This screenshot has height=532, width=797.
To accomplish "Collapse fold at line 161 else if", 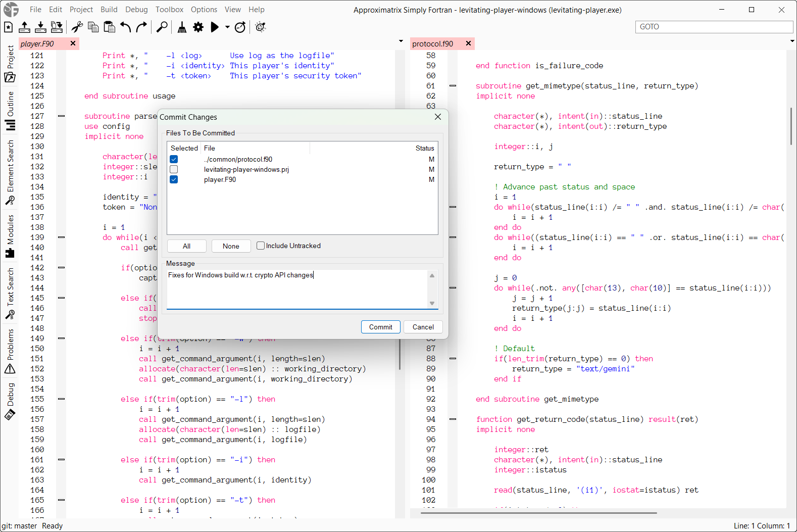I will pyautogui.click(x=62, y=460).
